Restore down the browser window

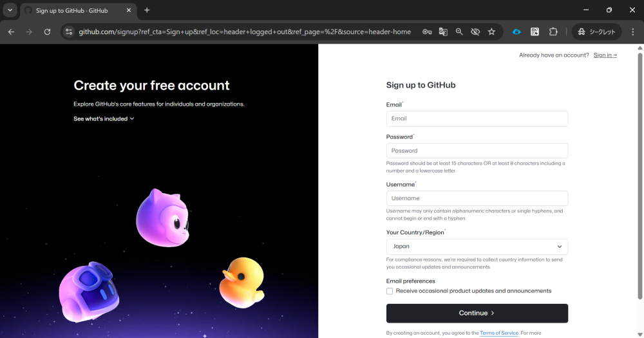[x=609, y=10]
